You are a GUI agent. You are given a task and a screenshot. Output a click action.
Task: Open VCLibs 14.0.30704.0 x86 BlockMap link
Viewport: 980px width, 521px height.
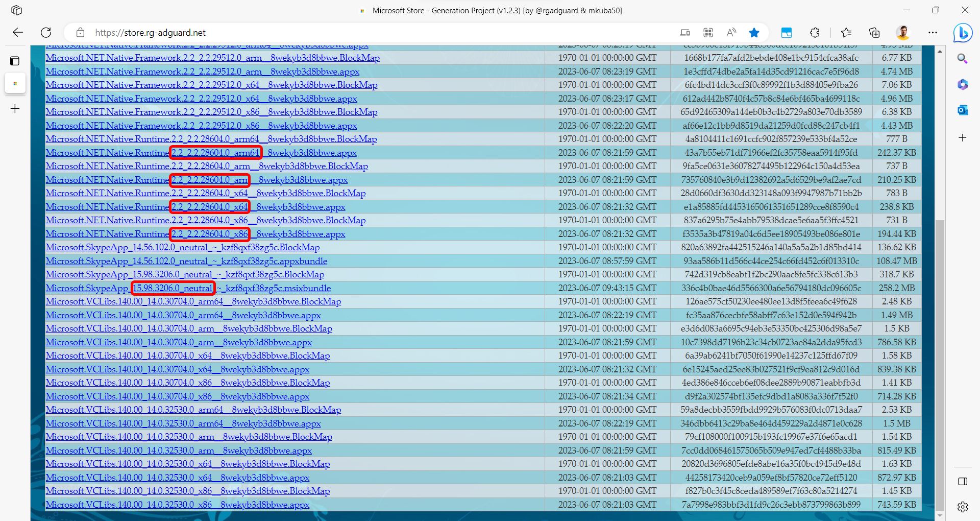point(188,383)
